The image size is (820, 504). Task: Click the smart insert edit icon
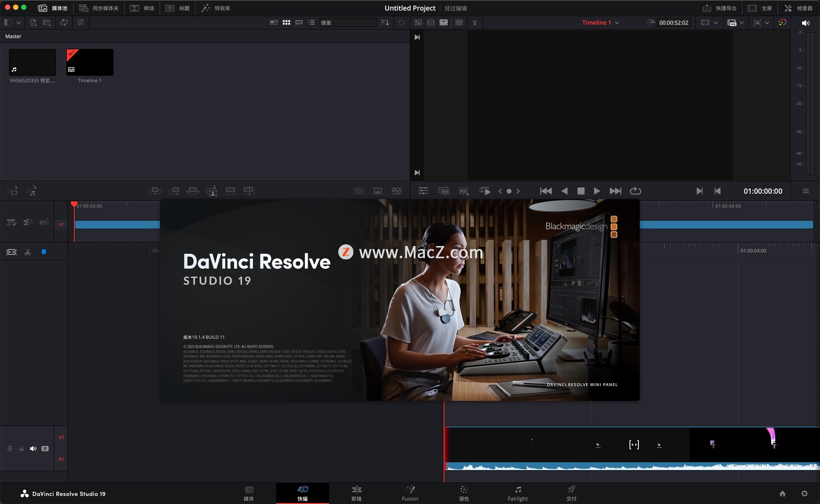pos(155,191)
